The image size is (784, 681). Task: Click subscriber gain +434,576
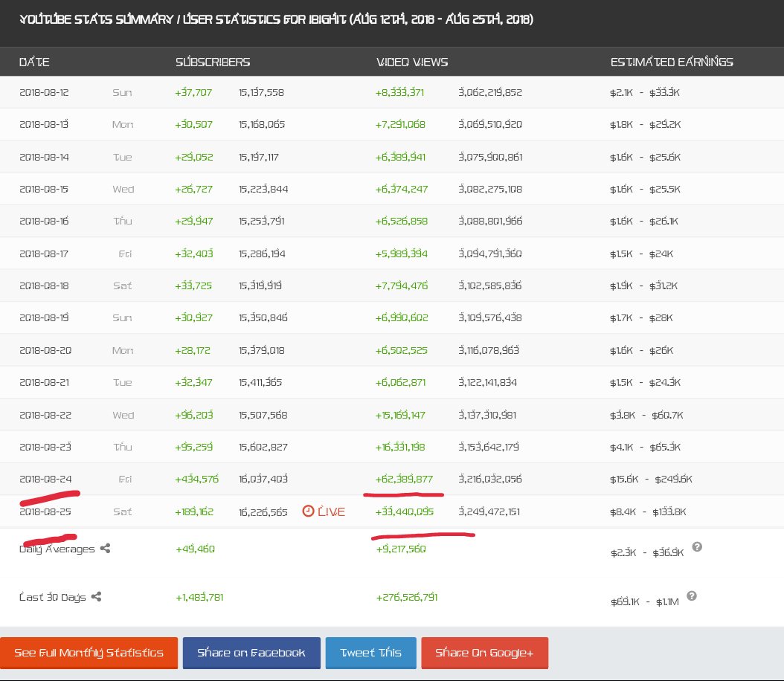coord(196,479)
